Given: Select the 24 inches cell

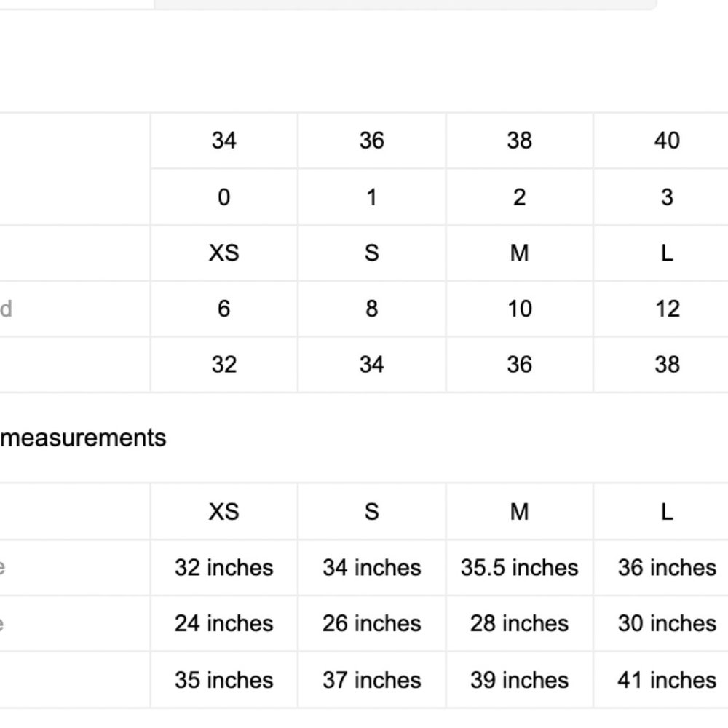Looking at the screenshot, I should click(x=223, y=623).
